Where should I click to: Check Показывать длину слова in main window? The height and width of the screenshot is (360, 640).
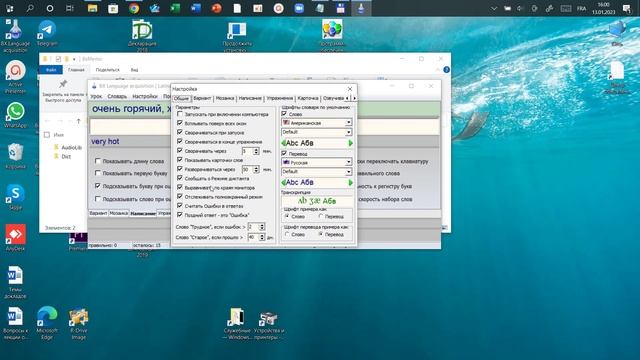(x=98, y=161)
